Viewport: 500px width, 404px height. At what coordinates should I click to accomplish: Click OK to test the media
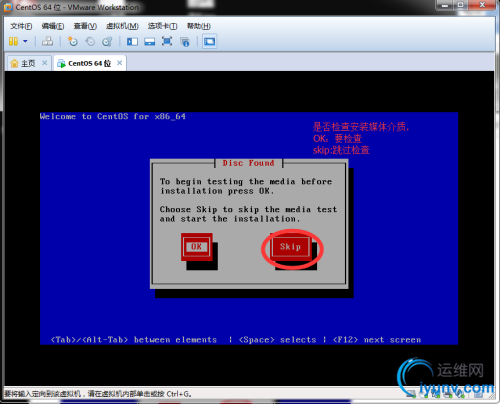point(196,247)
